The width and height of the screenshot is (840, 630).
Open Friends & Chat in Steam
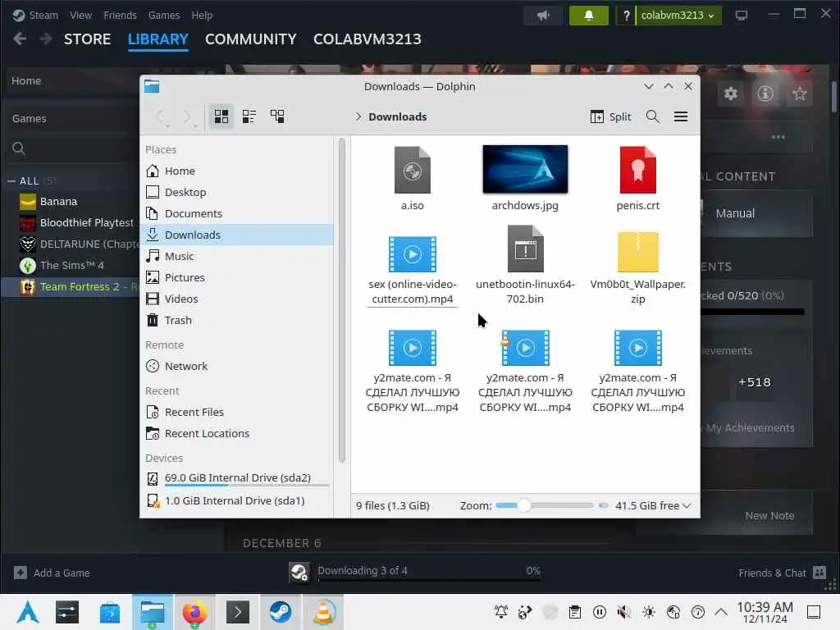coord(782,573)
